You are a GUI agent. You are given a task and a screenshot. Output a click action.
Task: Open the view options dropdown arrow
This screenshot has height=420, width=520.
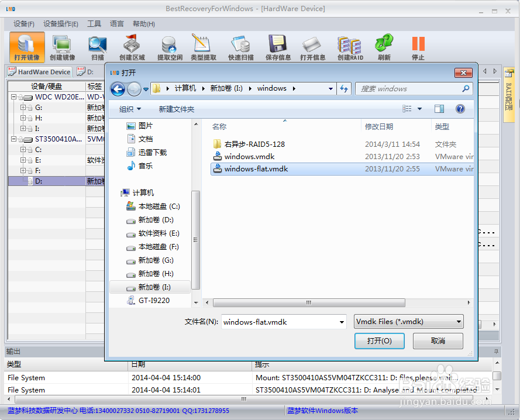tap(419, 108)
